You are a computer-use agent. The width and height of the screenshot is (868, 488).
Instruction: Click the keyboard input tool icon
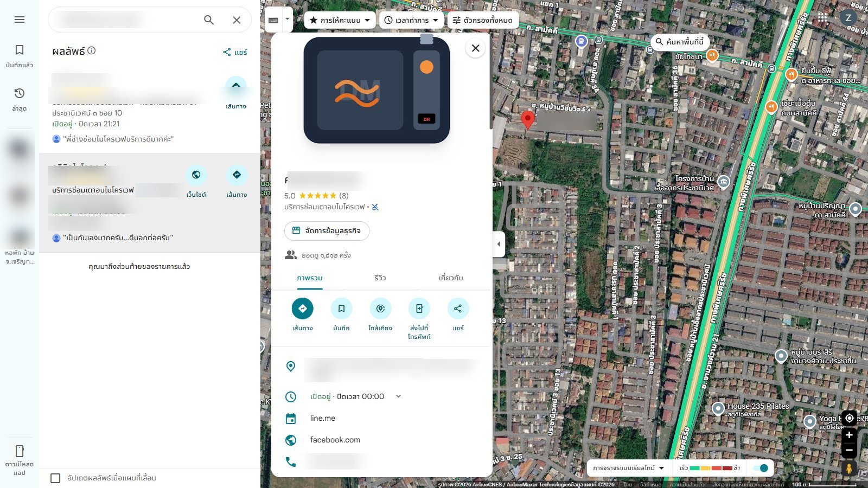(273, 20)
